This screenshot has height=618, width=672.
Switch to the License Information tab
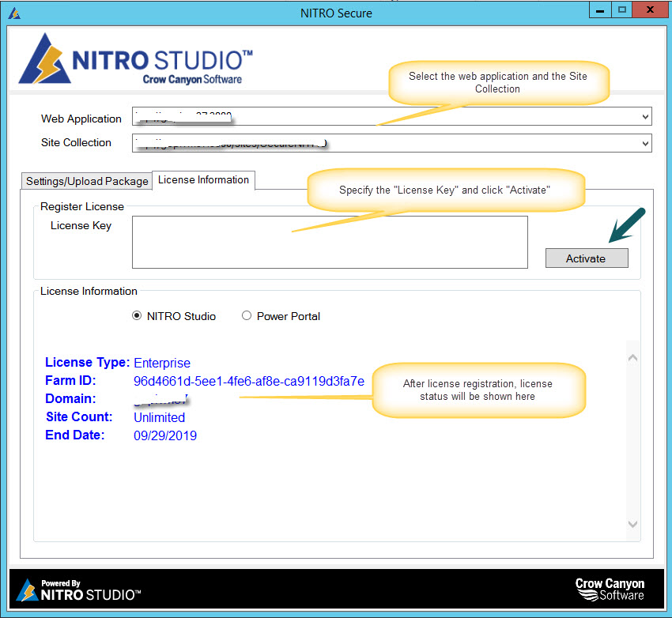coord(203,180)
